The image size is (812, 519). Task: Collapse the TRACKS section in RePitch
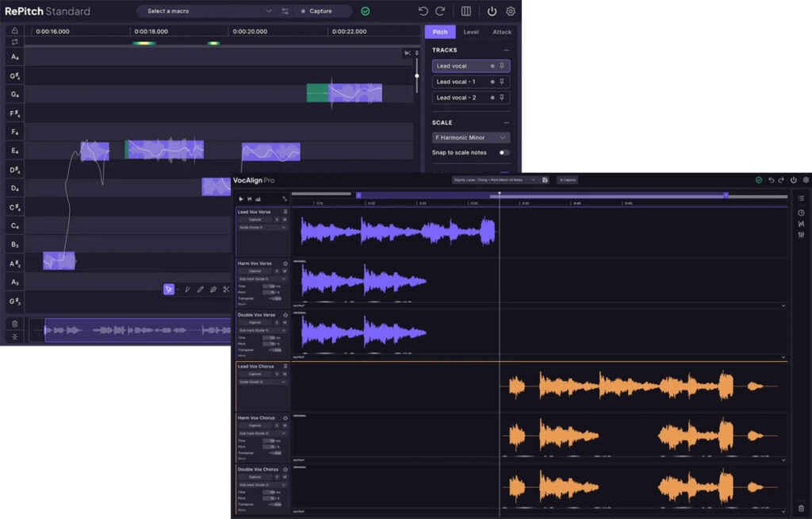tap(506, 50)
